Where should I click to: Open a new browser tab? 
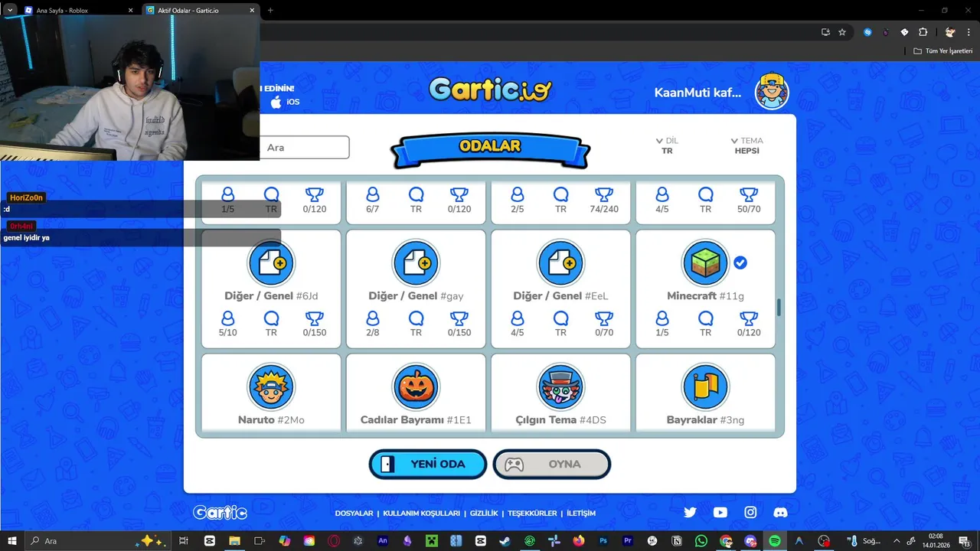tap(270, 11)
